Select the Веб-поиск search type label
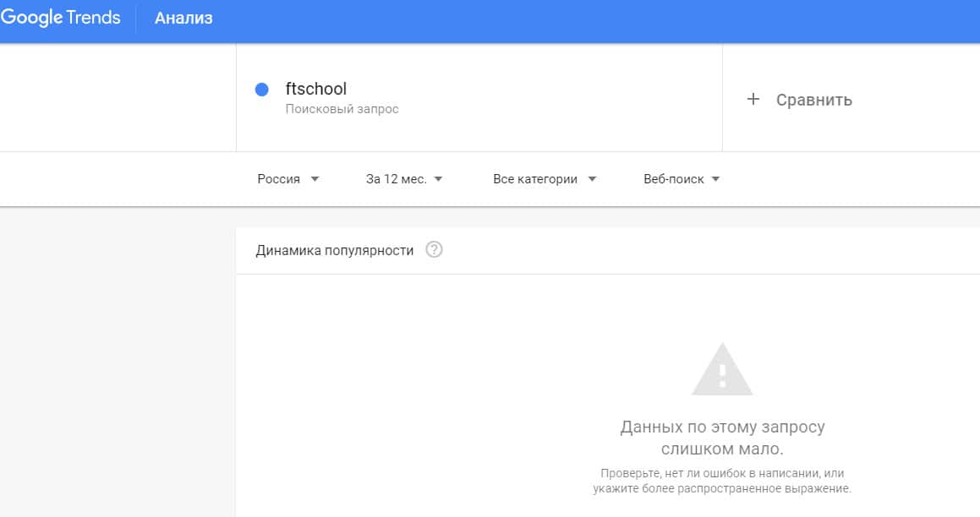This screenshot has width=980, height=517. click(x=673, y=179)
